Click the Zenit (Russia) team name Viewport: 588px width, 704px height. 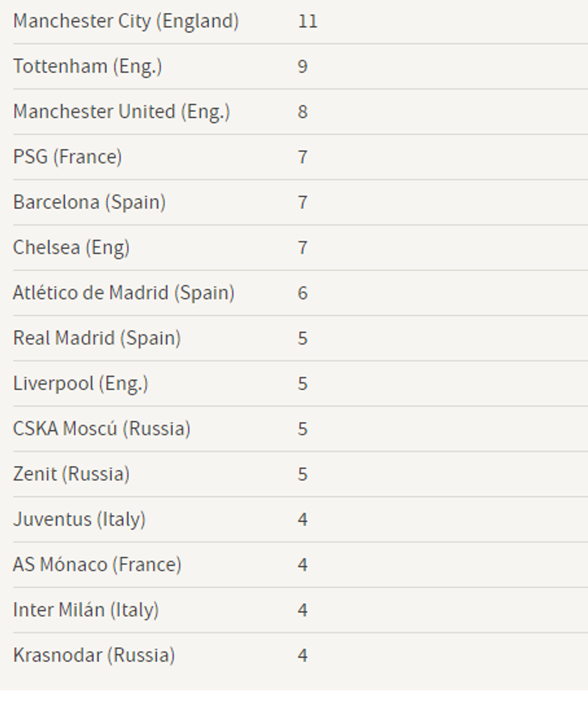(71, 474)
